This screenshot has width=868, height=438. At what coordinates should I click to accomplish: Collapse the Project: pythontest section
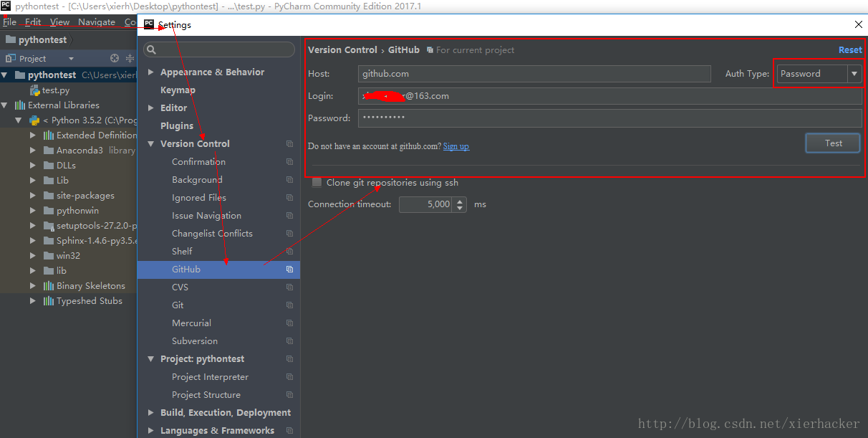(x=150, y=359)
